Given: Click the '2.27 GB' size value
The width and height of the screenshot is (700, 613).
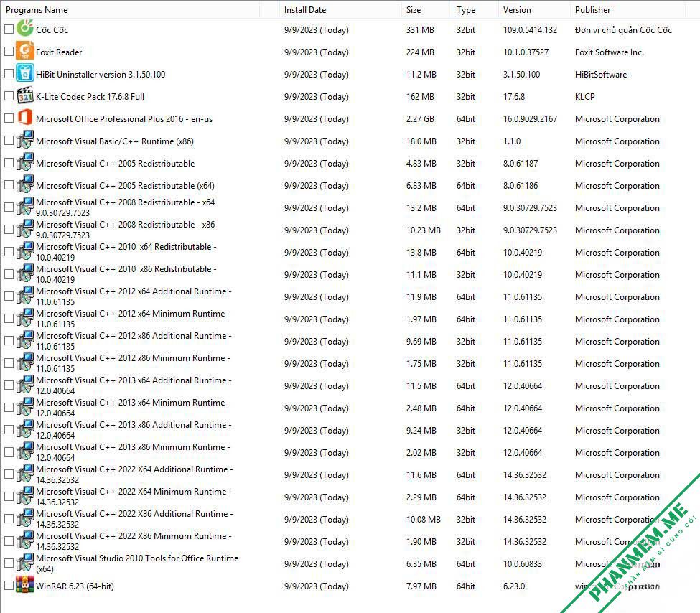Looking at the screenshot, I should [x=420, y=119].
